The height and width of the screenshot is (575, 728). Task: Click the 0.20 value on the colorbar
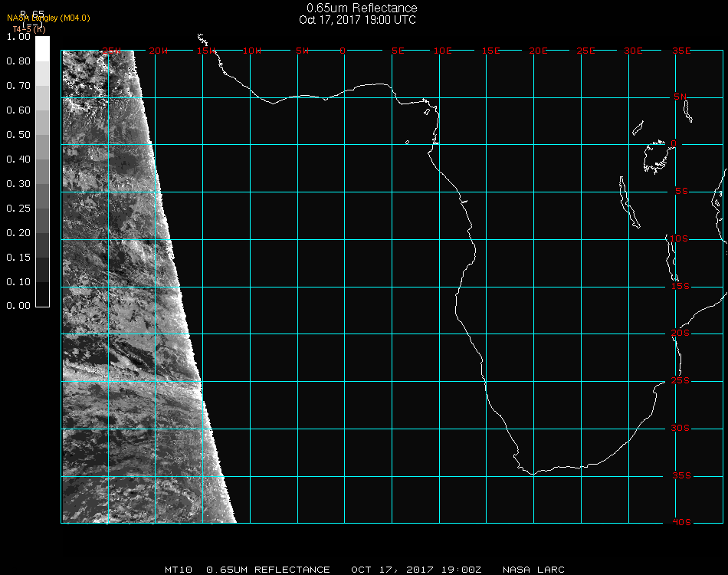point(18,233)
